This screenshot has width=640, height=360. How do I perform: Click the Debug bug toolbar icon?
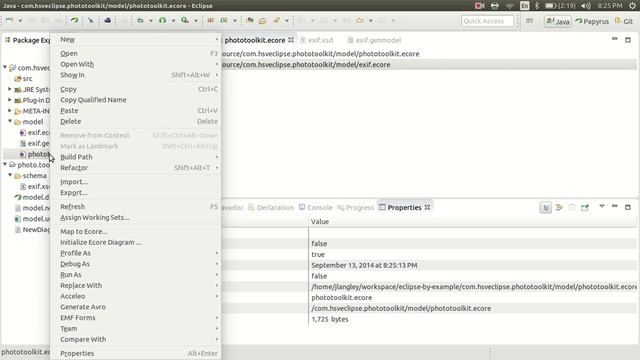tap(140, 20)
